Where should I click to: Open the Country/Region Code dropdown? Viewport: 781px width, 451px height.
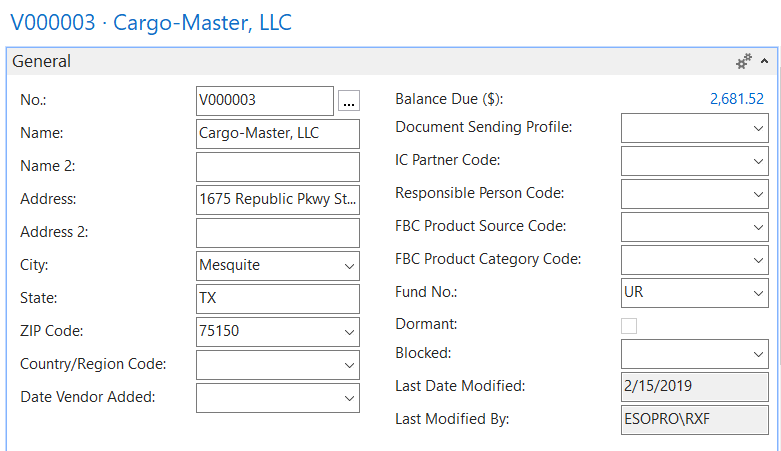[349, 365]
